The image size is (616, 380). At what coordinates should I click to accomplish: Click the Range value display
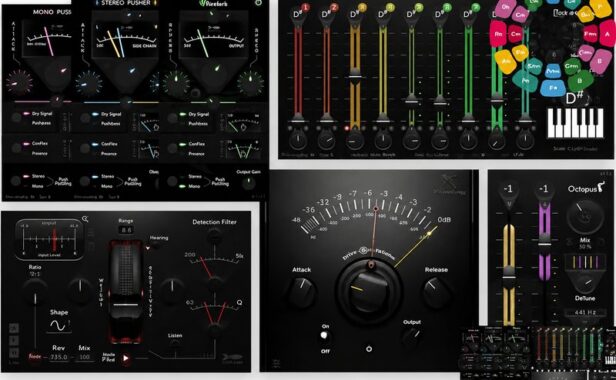click(126, 230)
